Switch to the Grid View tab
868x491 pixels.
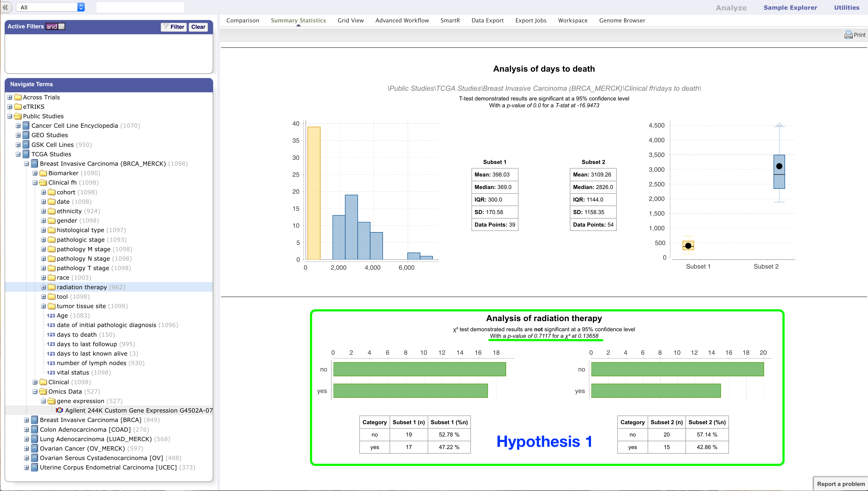[350, 21]
